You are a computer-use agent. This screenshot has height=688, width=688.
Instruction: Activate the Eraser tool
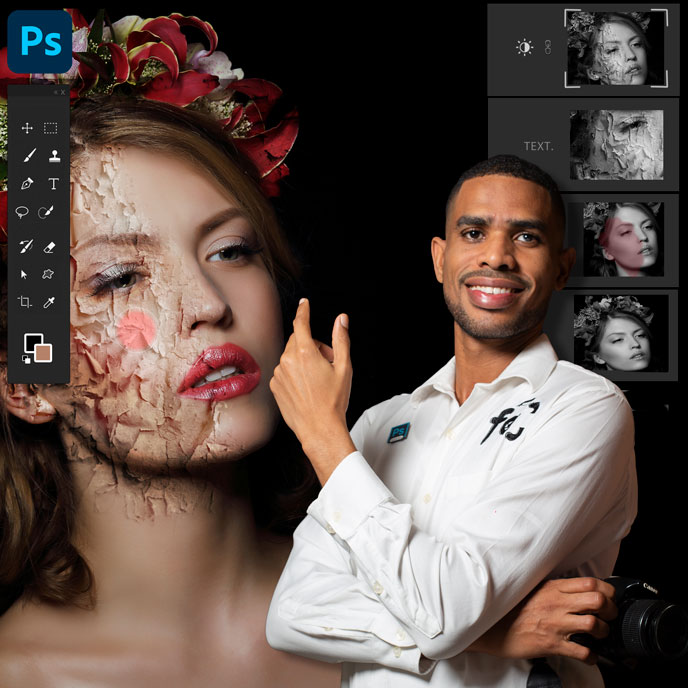[51, 246]
